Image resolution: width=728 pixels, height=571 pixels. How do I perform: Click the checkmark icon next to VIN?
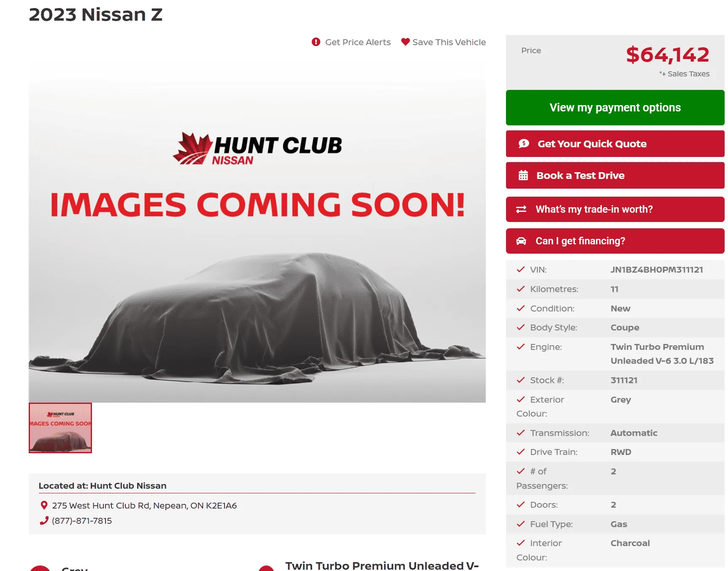click(521, 269)
